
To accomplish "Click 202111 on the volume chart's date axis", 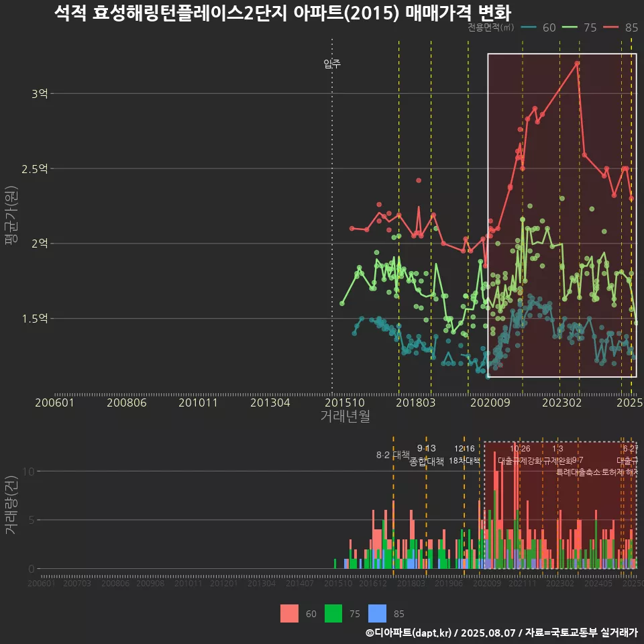I will [x=523, y=583].
